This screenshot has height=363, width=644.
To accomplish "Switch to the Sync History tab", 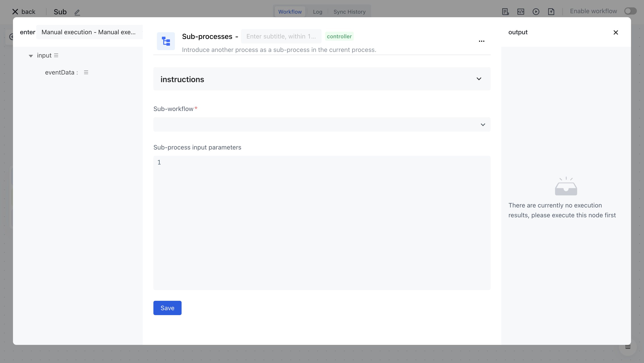I will pos(349,12).
